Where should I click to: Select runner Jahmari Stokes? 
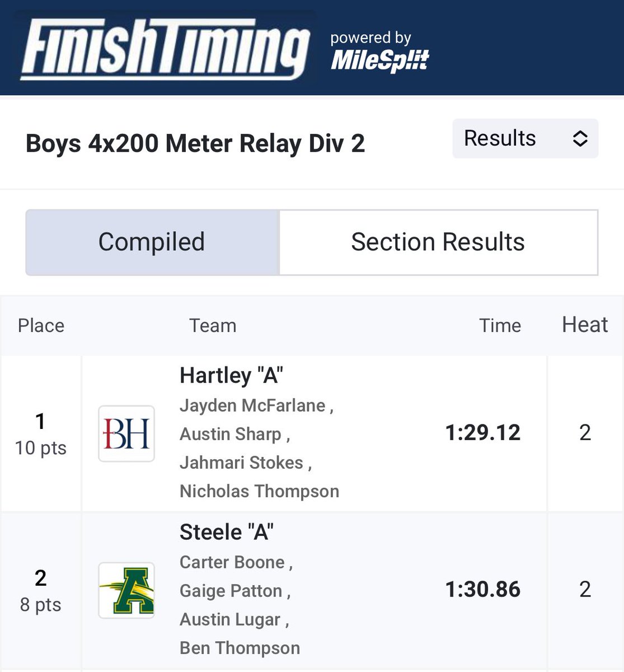click(241, 463)
